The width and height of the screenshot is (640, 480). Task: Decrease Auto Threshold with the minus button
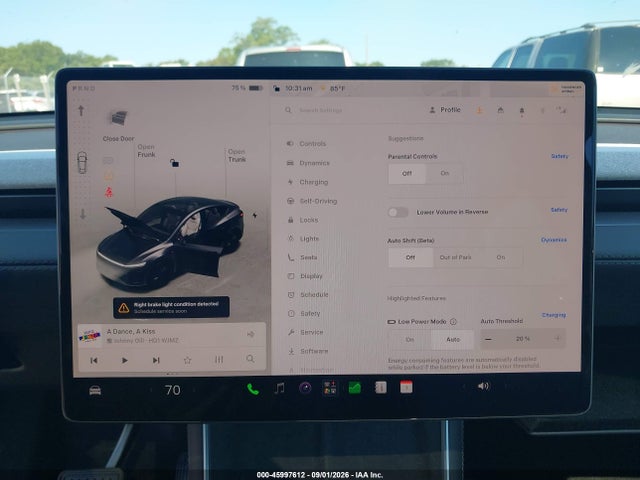(x=489, y=339)
